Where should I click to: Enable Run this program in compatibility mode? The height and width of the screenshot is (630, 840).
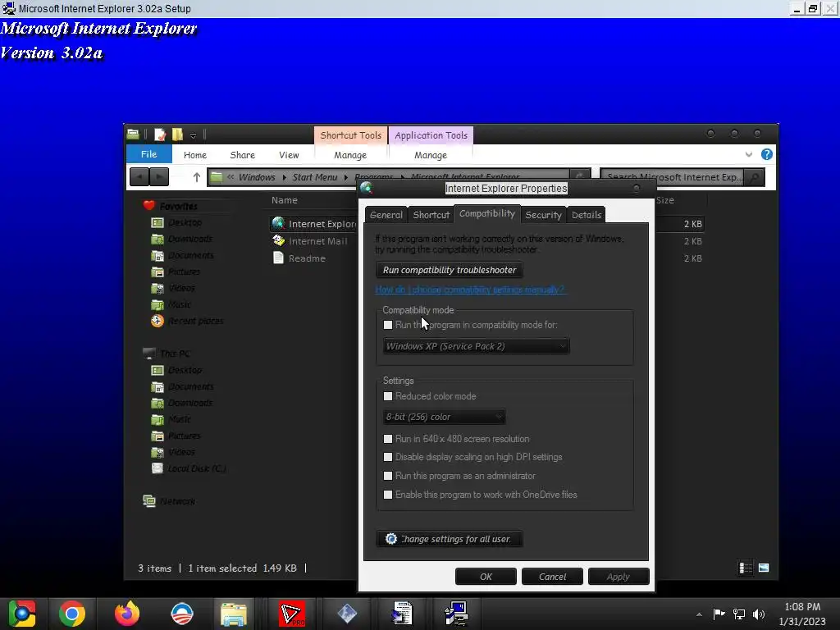[x=388, y=325]
